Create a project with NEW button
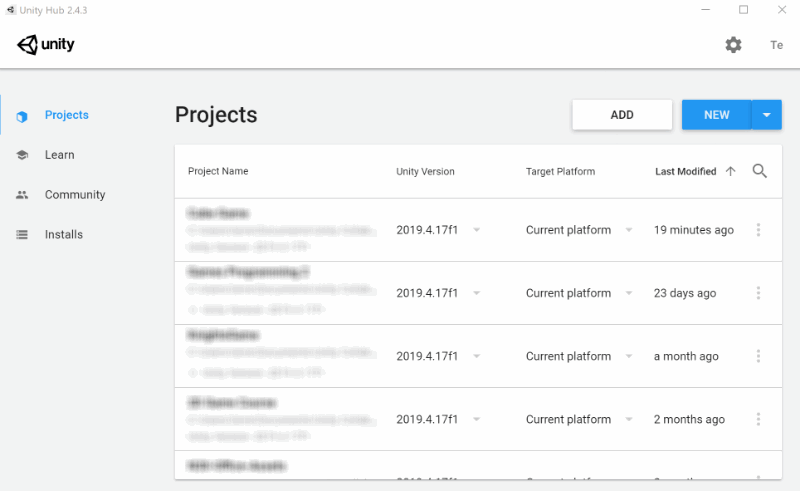800x491 pixels. [716, 115]
